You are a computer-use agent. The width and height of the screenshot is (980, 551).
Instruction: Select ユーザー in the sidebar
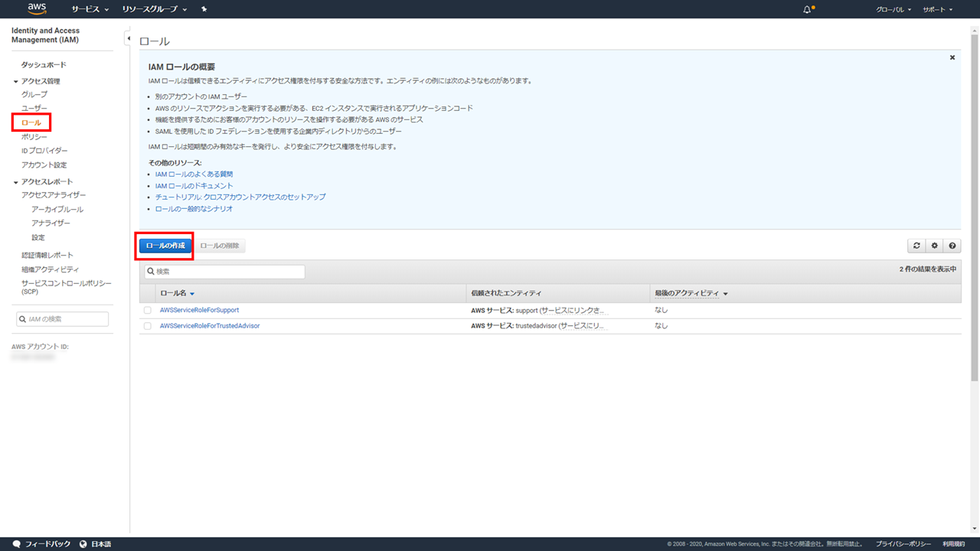34,109
